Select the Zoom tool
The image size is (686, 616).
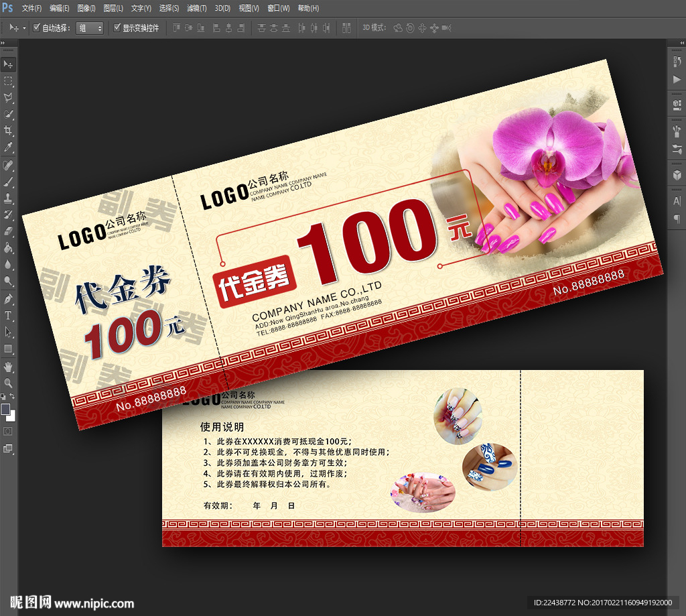[8, 383]
